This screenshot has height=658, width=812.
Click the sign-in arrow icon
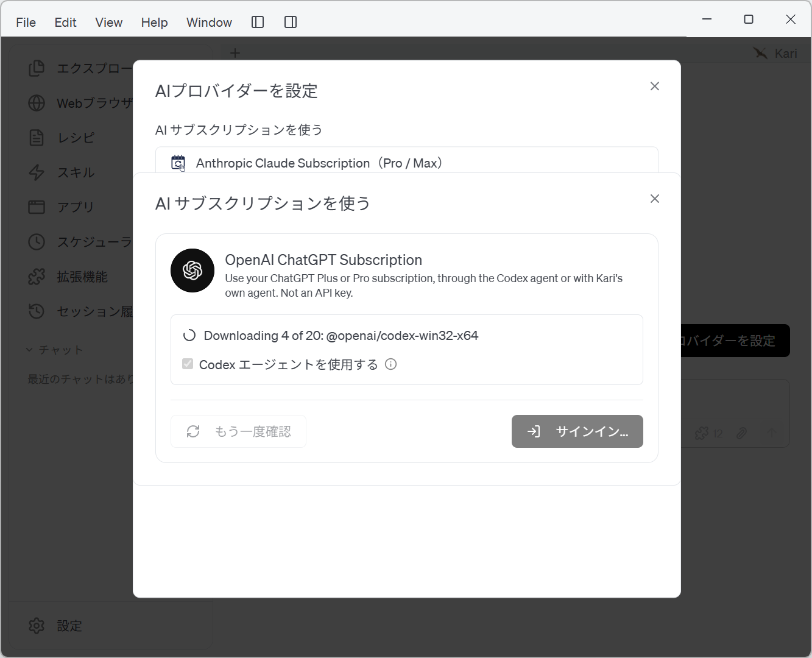point(534,431)
